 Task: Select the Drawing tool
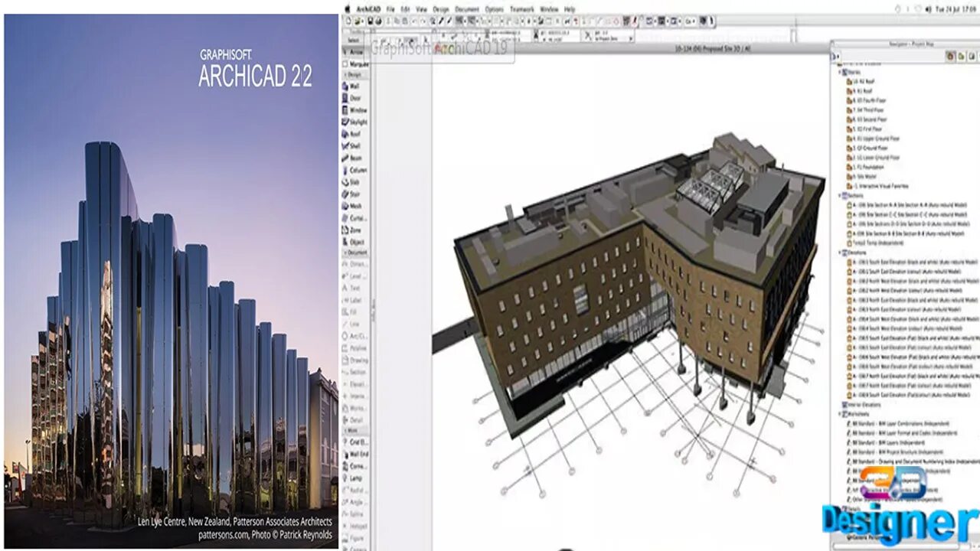point(356,360)
